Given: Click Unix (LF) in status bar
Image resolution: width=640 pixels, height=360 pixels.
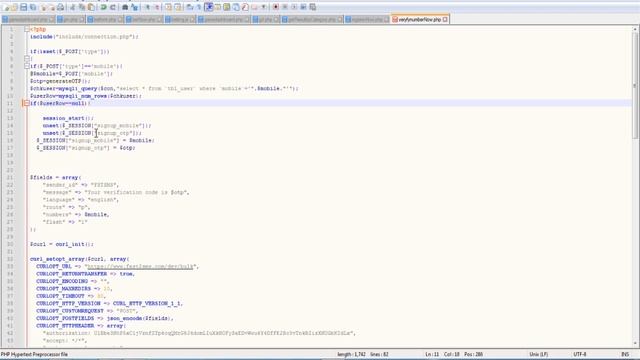Looking at the screenshot, I should 538,354.
